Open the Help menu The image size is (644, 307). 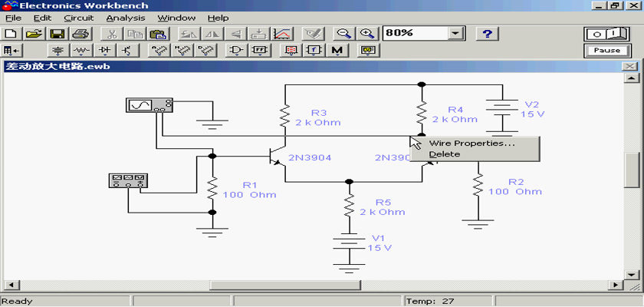click(218, 18)
